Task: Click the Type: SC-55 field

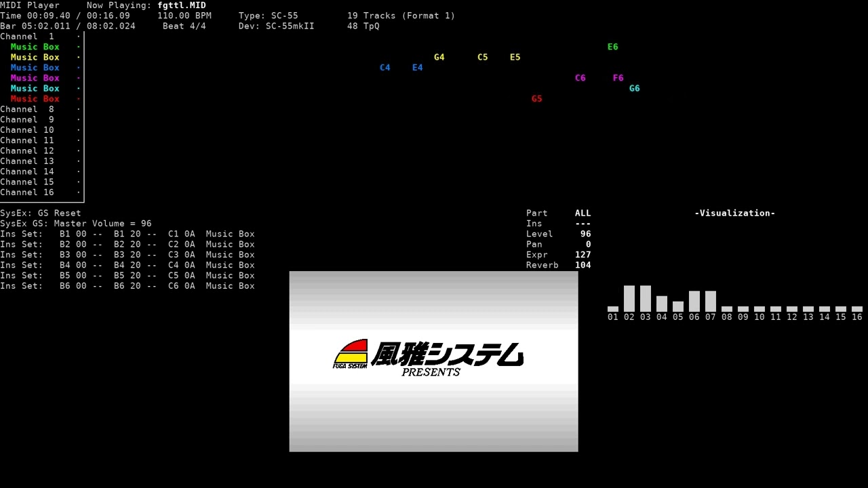Action: point(269,16)
